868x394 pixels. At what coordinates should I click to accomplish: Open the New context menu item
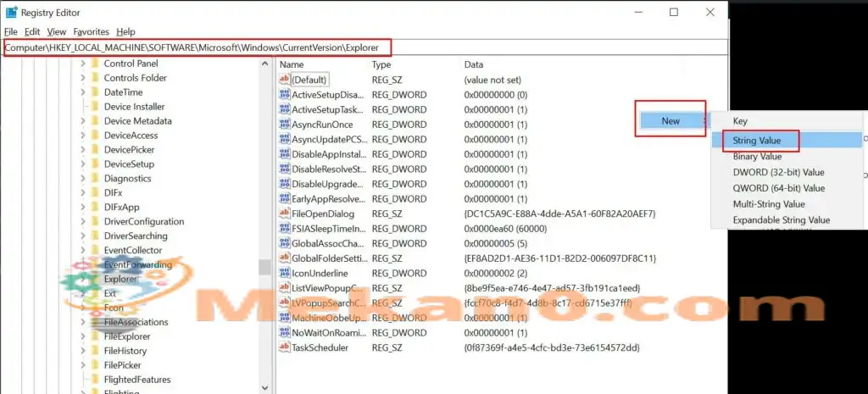click(x=673, y=120)
